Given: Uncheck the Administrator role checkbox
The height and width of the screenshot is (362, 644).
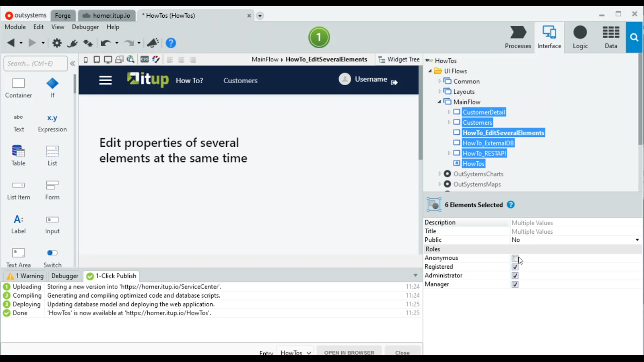Looking at the screenshot, I should pos(515,276).
